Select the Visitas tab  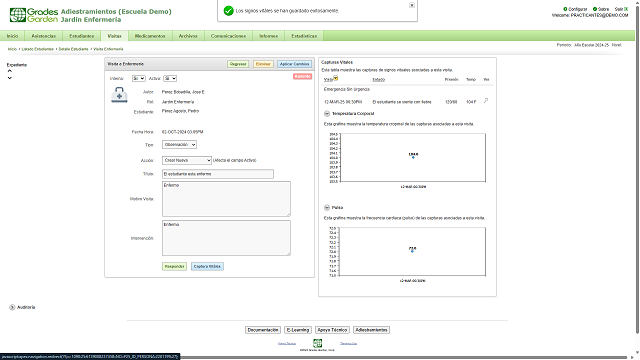[114, 36]
